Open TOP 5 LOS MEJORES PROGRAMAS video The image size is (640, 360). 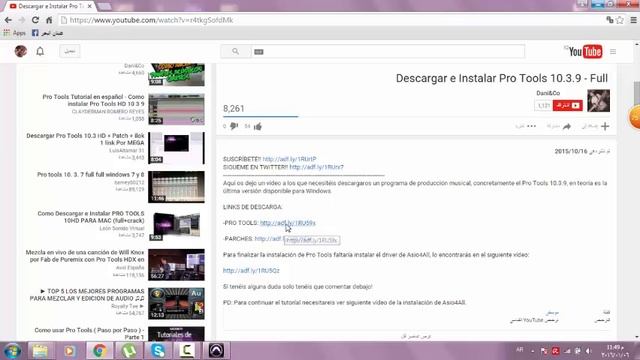point(87,295)
